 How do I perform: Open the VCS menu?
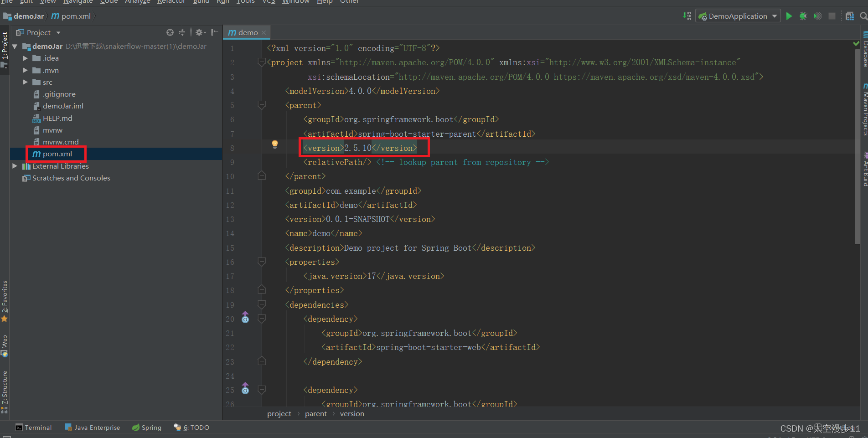tap(269, 2)
